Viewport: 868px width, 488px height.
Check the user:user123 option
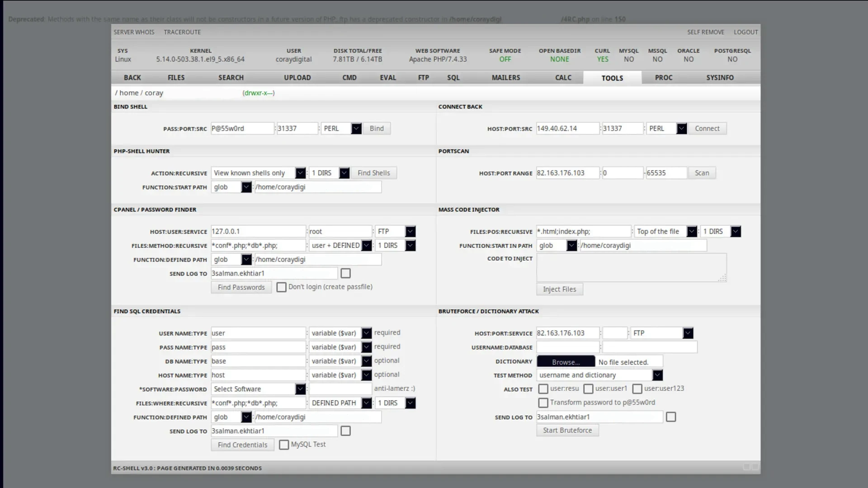[637, 389]
